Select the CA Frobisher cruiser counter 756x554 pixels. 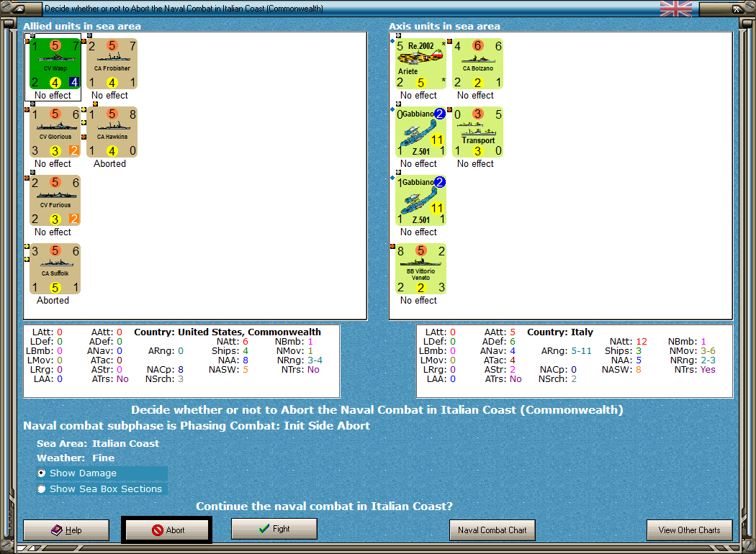[x=112, y=64]
